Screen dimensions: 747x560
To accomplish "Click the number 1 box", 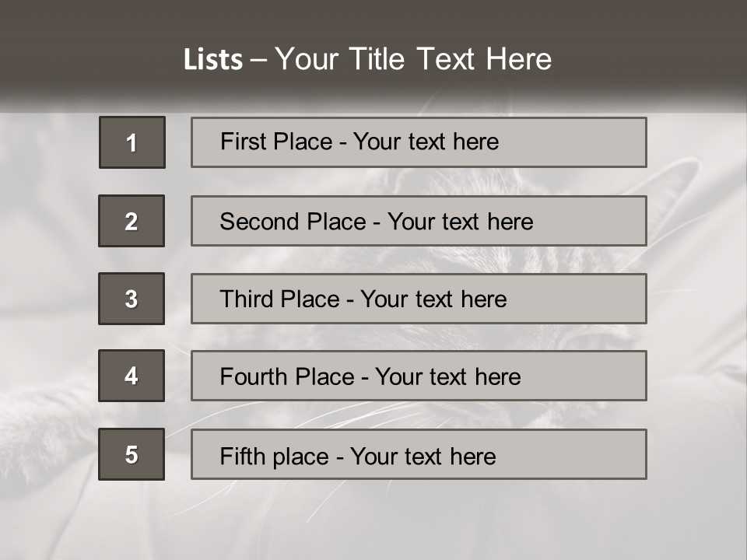I will tap(132, 142).
